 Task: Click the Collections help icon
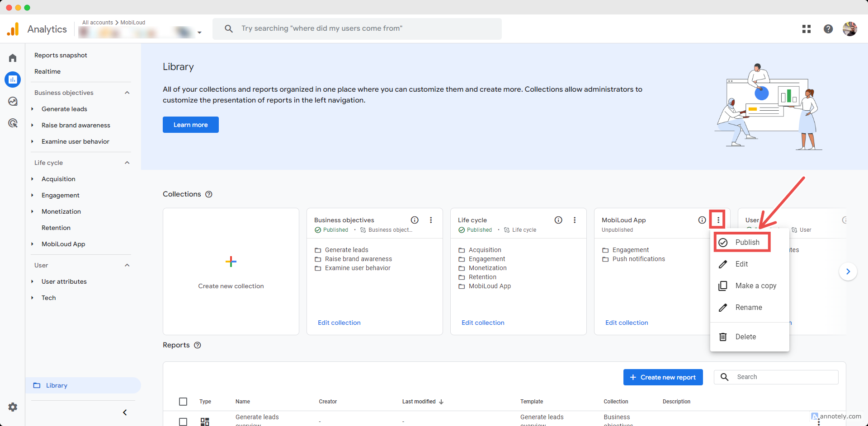pos(209,194)
